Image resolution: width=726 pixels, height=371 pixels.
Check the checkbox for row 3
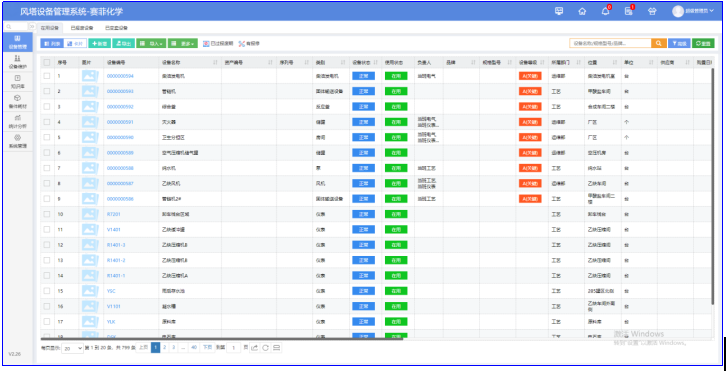47,107
